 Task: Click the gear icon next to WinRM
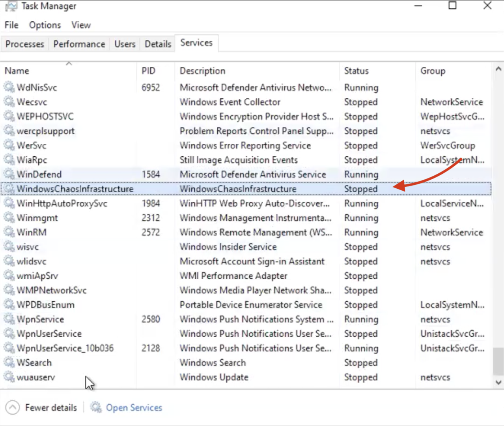[x=9, y=232]
